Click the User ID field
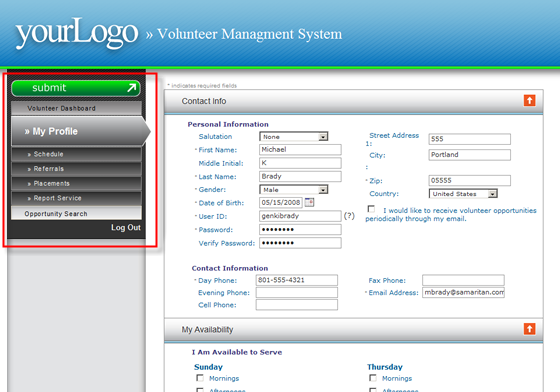Image resolution: width=560 pixels, height=392 pixels. pyautogui.click(x=300, y=216)
